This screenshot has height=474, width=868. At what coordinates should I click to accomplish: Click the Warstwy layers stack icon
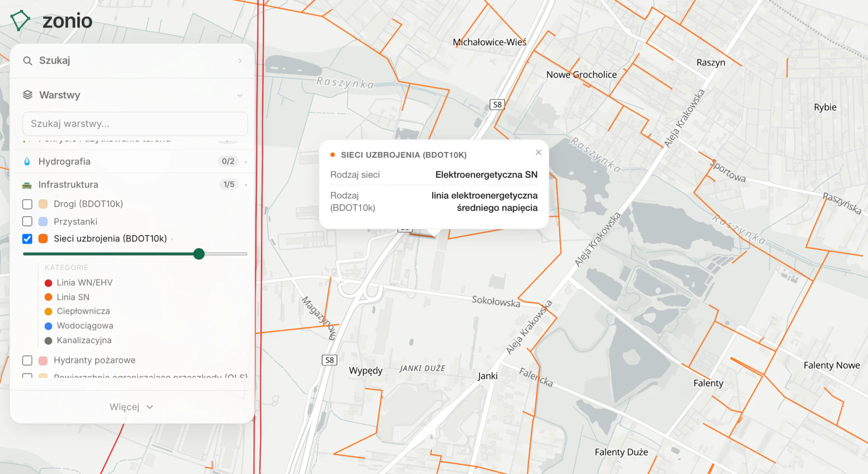(27, 95)
